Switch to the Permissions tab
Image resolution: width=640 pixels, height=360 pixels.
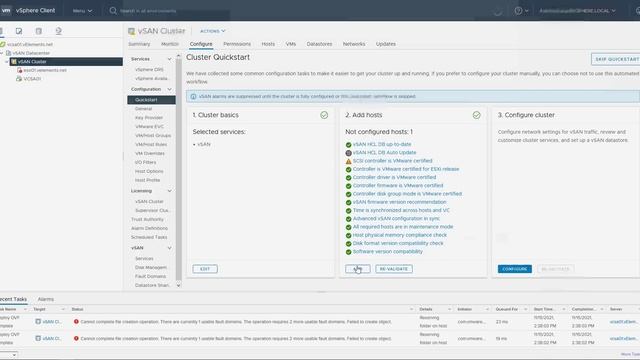click(237, 44)
